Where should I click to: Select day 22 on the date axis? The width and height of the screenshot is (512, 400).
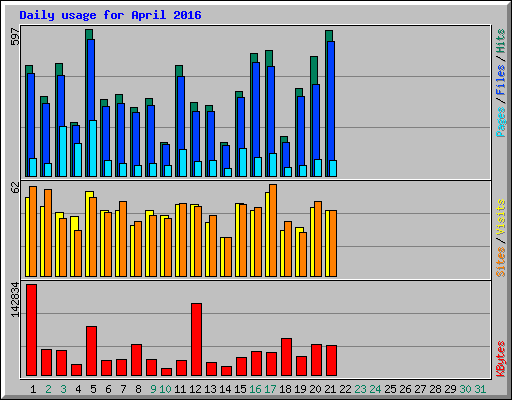click(x=345, y=389)
